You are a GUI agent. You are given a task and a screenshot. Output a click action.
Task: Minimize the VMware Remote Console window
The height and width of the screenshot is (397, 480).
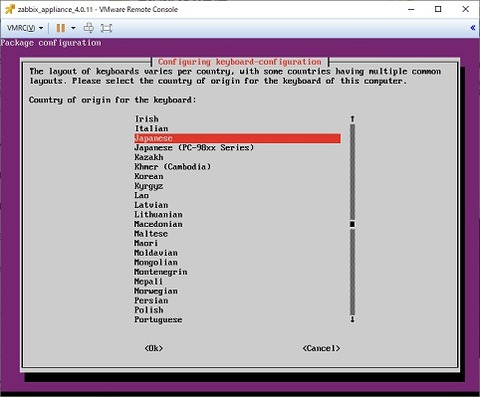pos(411,9)
